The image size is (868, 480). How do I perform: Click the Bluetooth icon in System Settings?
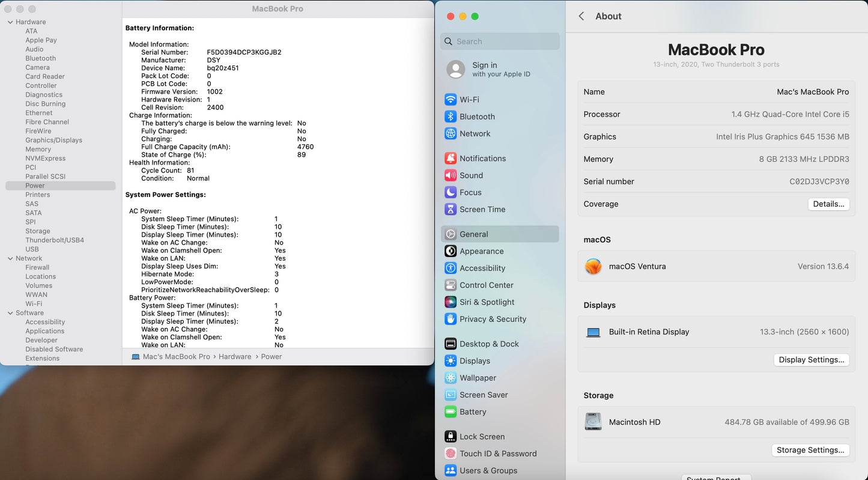pos(451,117)
